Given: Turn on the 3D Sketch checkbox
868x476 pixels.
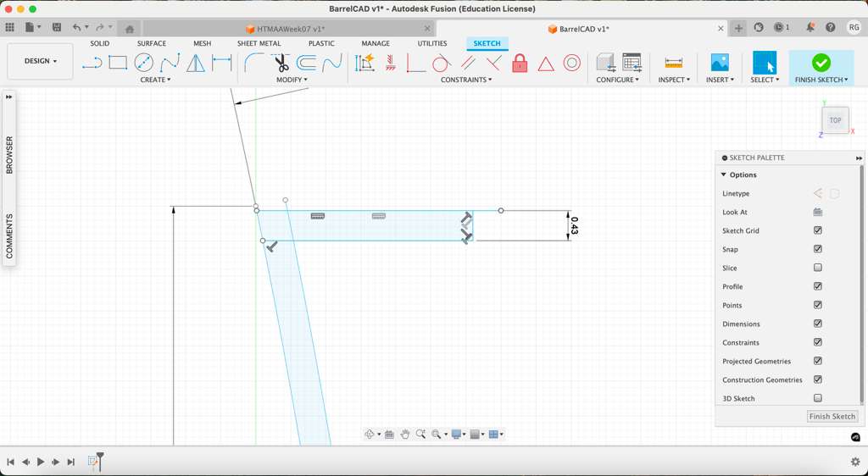Looking at the screenshot, I should point(818,398).
